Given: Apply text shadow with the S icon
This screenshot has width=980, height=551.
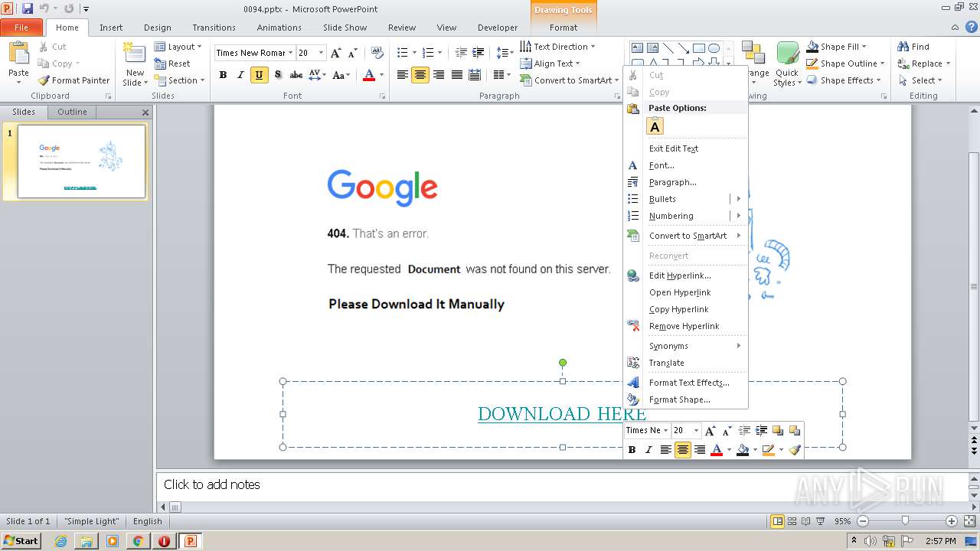Looking at the screenshot, I should [x=277, y=75].
